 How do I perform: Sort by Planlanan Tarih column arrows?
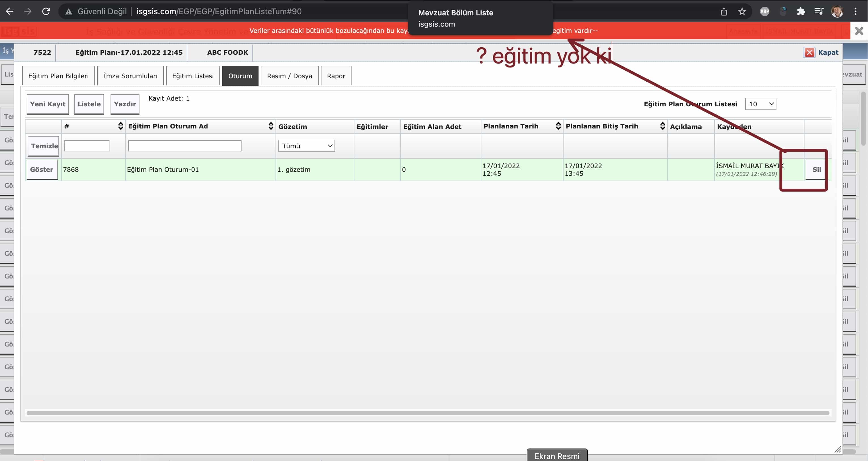(x=558, y=126)
